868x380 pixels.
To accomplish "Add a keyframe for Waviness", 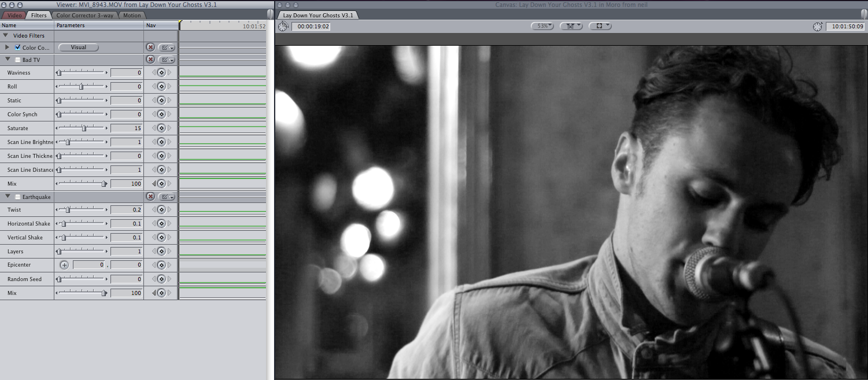I will [x=161, y=73].
